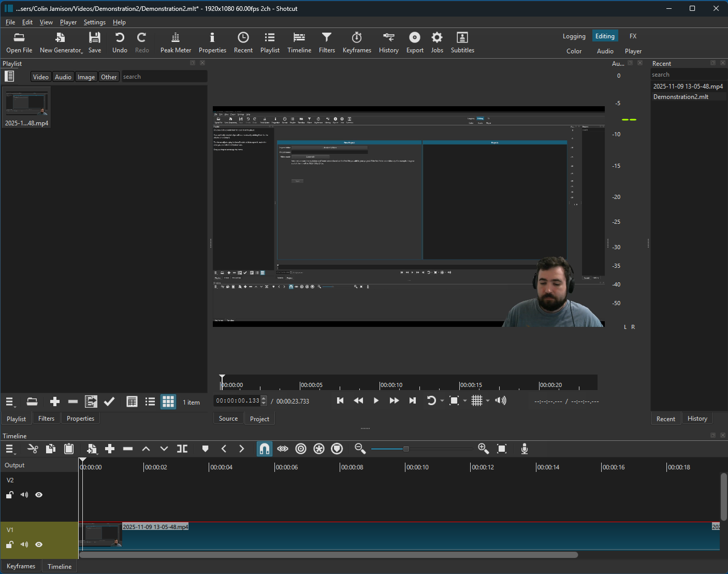Viewport: 728px width, 574px height.
Task: Open the Keyframes panel
Action: pos(357,41)
